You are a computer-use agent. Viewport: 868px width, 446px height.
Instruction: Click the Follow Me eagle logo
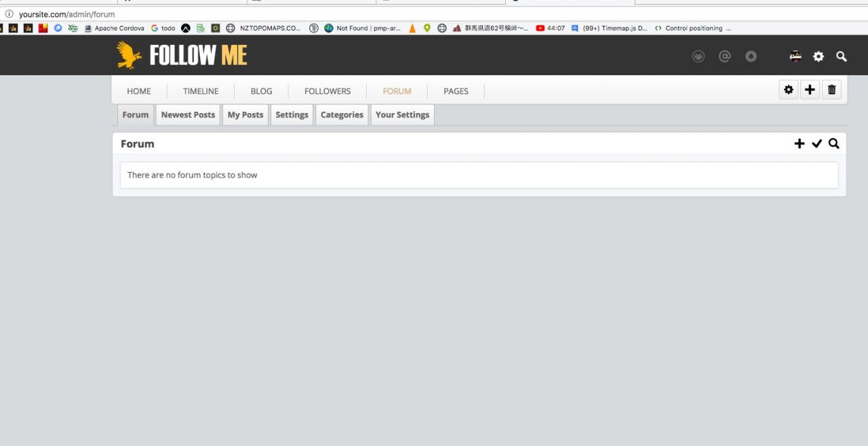pos(129,55)
